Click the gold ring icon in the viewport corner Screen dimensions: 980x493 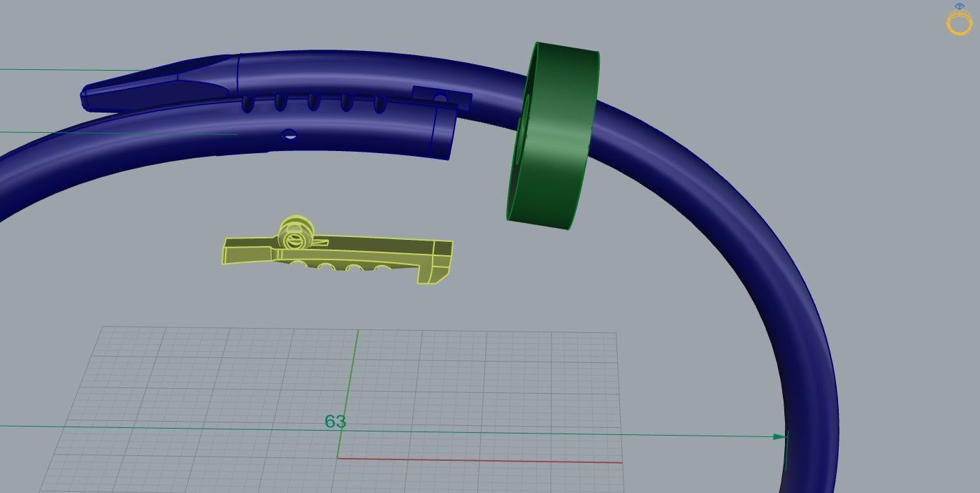(x=960, y=20)
